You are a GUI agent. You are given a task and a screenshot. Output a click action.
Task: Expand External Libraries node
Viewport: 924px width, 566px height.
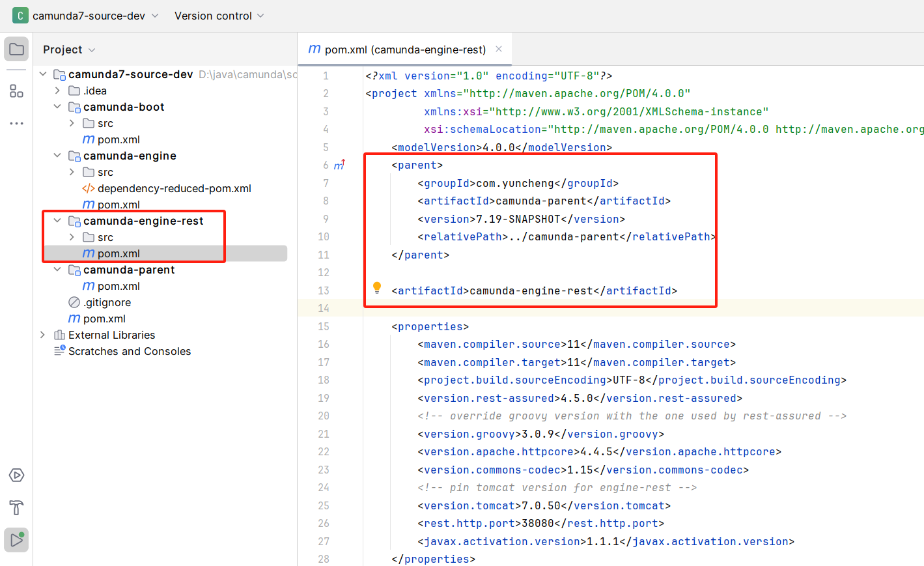tap(43, 335)
